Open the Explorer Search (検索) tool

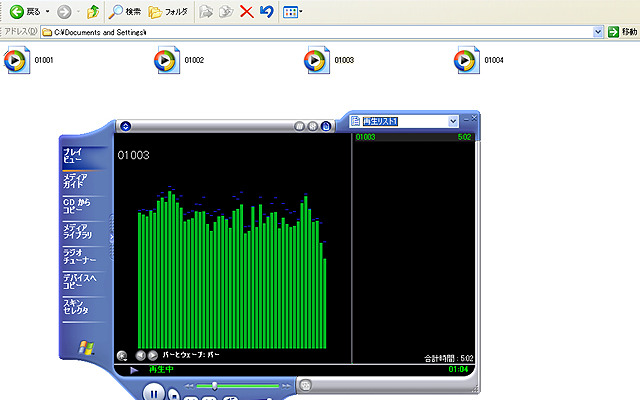tap(125, 11)
